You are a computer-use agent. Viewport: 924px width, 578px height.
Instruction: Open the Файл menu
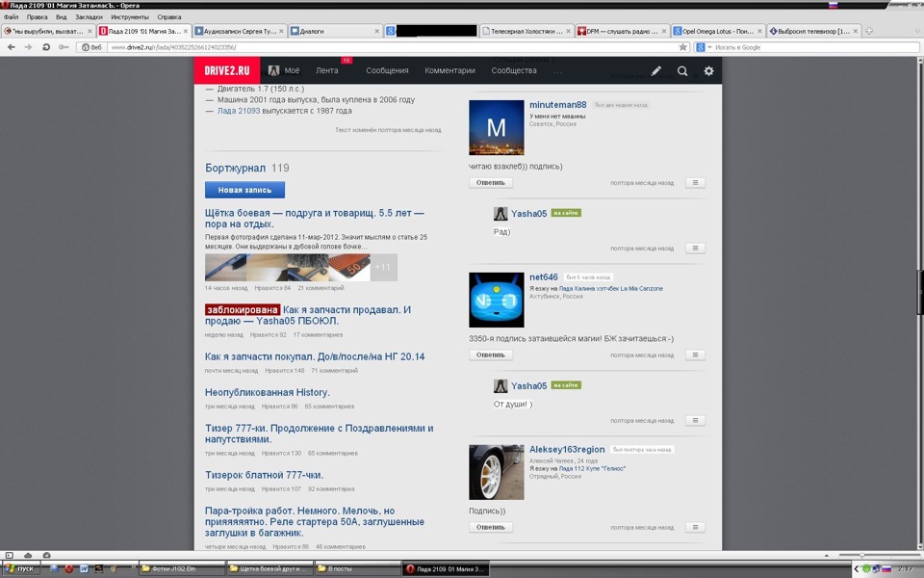coord(11,17)
